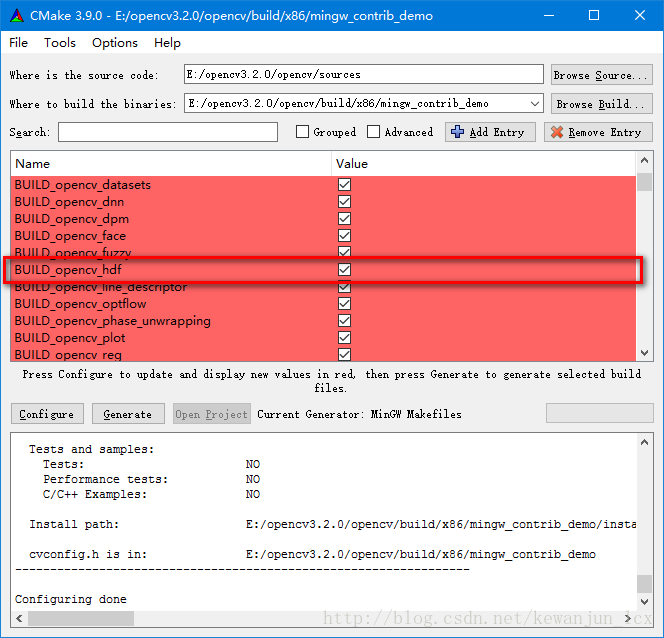
Task: Click the red X icon on Remove Entry
Action: pyautogui.click(x=557, y=132)
